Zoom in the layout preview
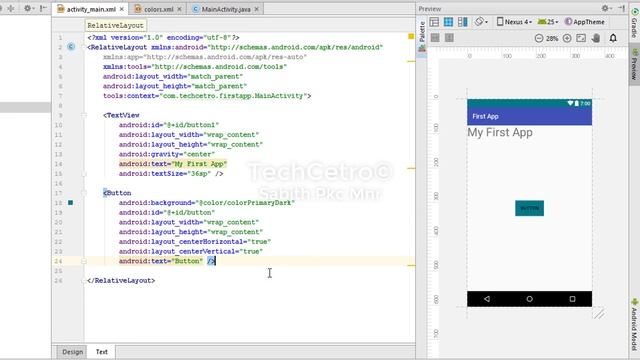Image resolution: width=640 pixels, height=360 pixels. tap(567, 38)
